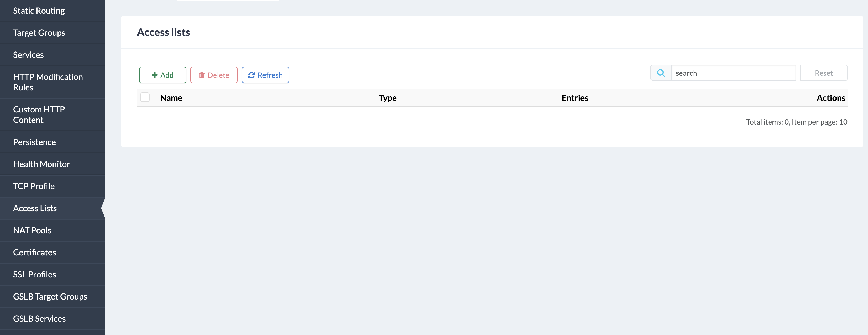Go to Certificates page
868x335 pixels.
[34, 252]
